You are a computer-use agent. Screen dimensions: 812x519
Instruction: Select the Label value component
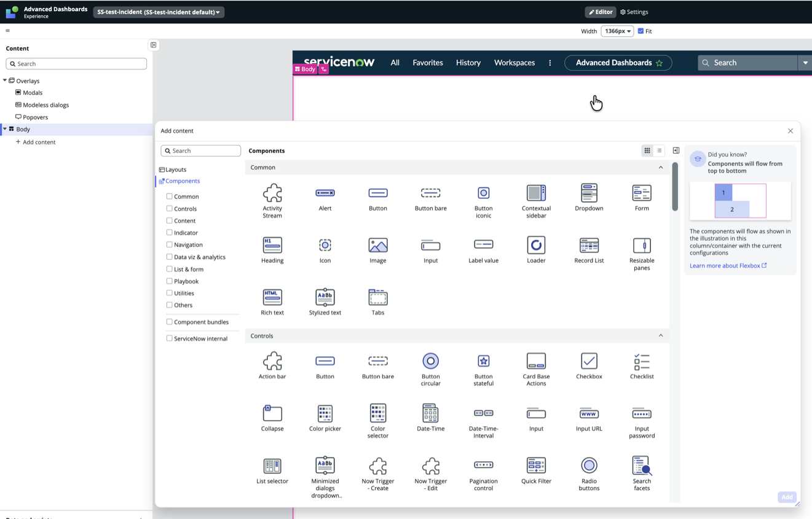[484, 249]
